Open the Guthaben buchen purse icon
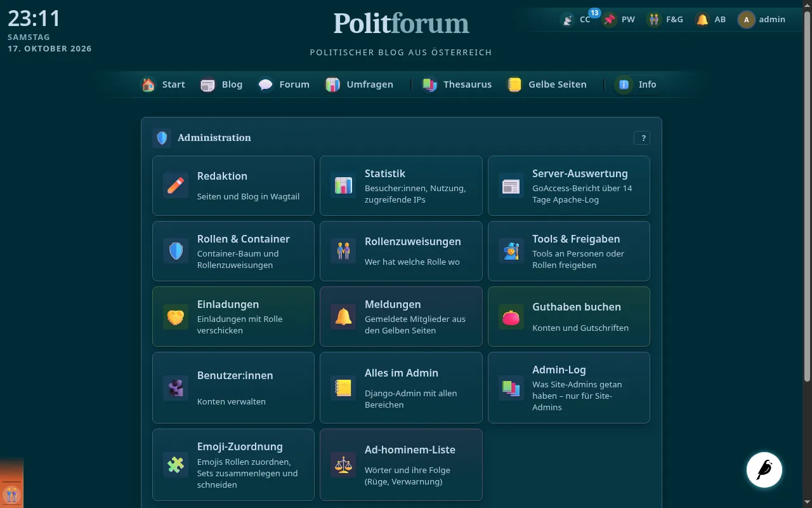812x508 pixels. click(x=511, y=316)
